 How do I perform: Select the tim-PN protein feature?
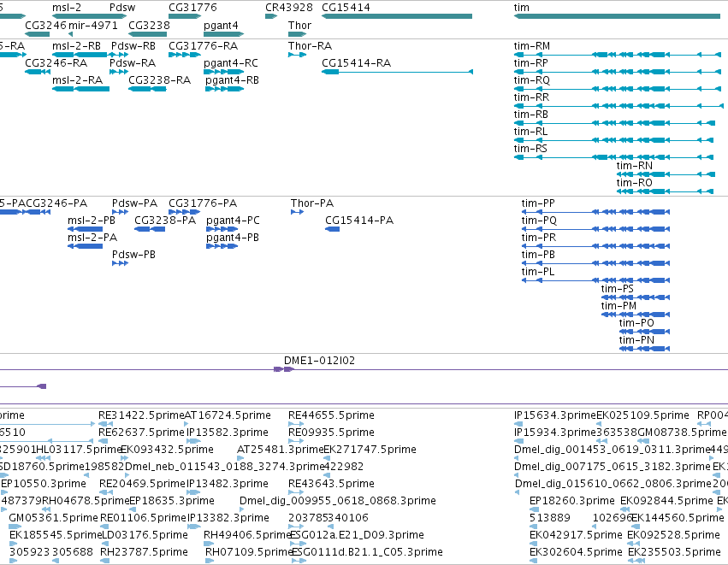[x=644, y=350]
